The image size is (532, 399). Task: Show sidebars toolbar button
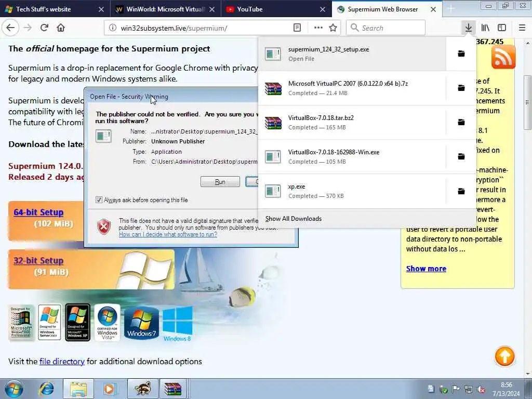(502, 28)
